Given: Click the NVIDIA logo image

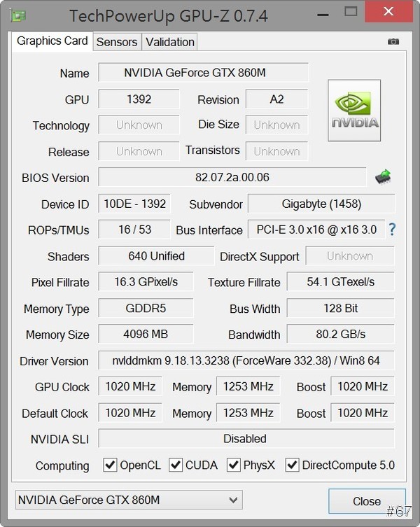Looking at the screenshot, I should [354, 111].
